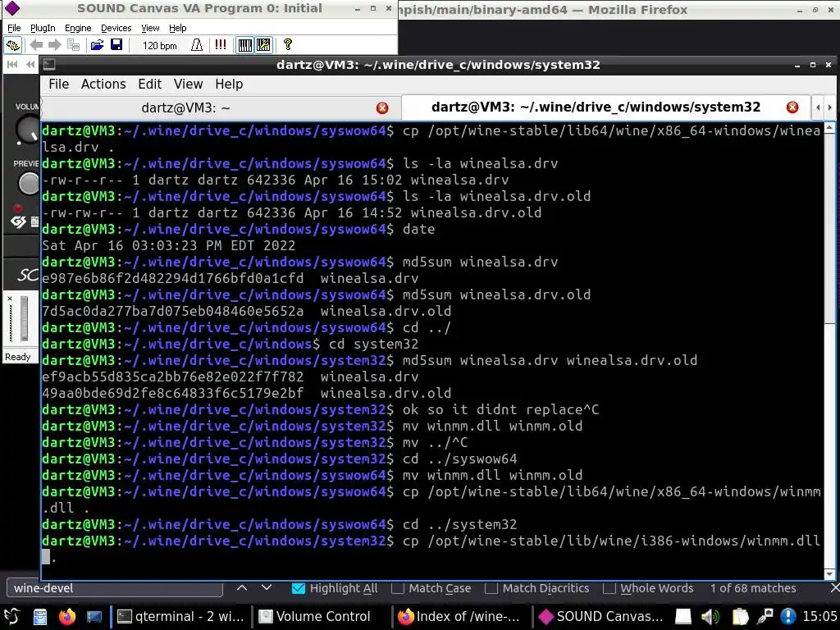Toggle the metronome icon in Sound Canvas toolbar
Screen dimensions: 840x630
[197, 45]
